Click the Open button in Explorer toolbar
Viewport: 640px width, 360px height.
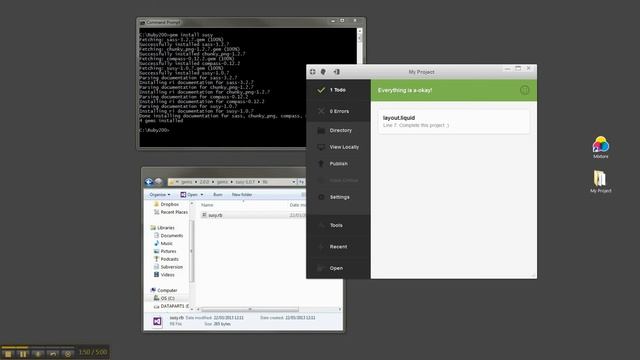[x=189, y=195]
